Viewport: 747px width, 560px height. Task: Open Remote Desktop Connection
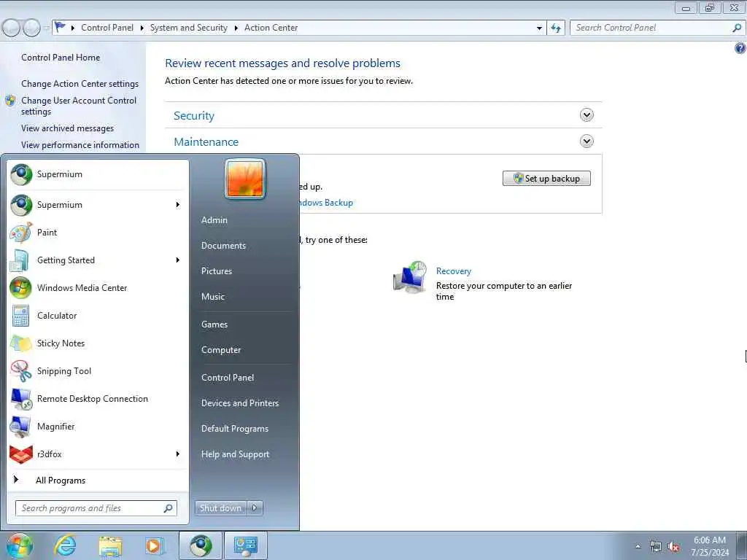pyautogui.click(x=98, y=399)
